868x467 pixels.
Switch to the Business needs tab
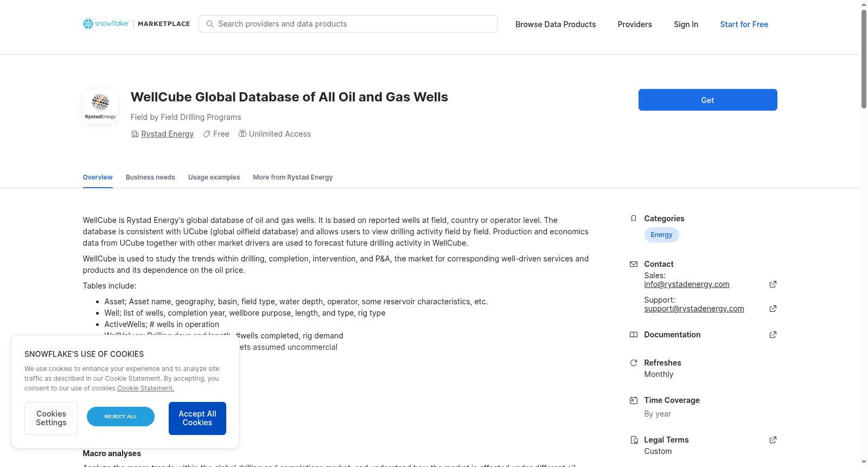click(150, 177)
